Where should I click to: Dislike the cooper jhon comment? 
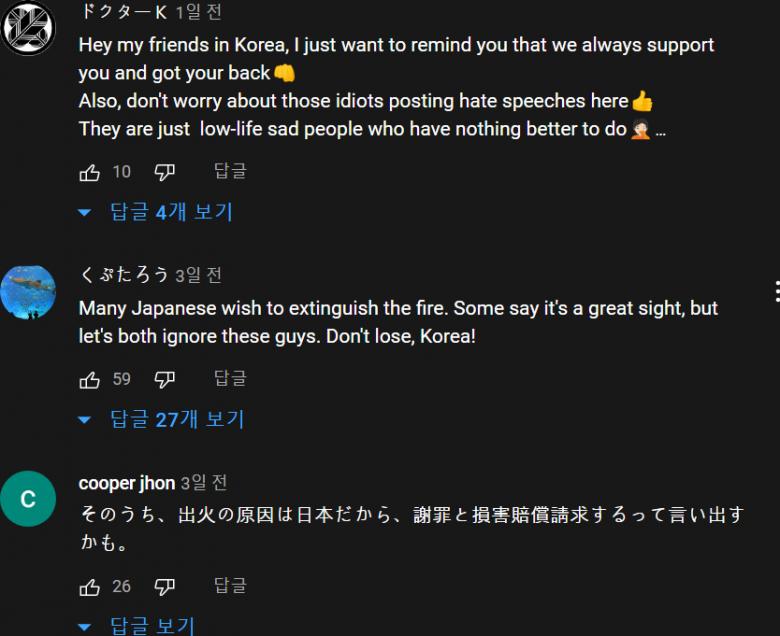[165, 586]
